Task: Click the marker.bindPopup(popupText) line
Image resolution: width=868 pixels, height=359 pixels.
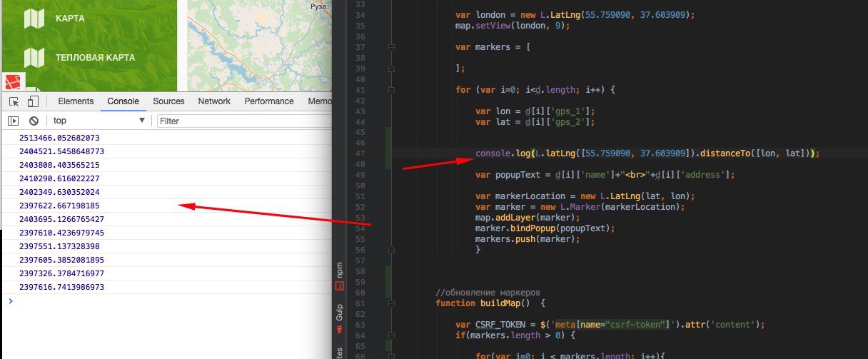Action: click(545, 228)
